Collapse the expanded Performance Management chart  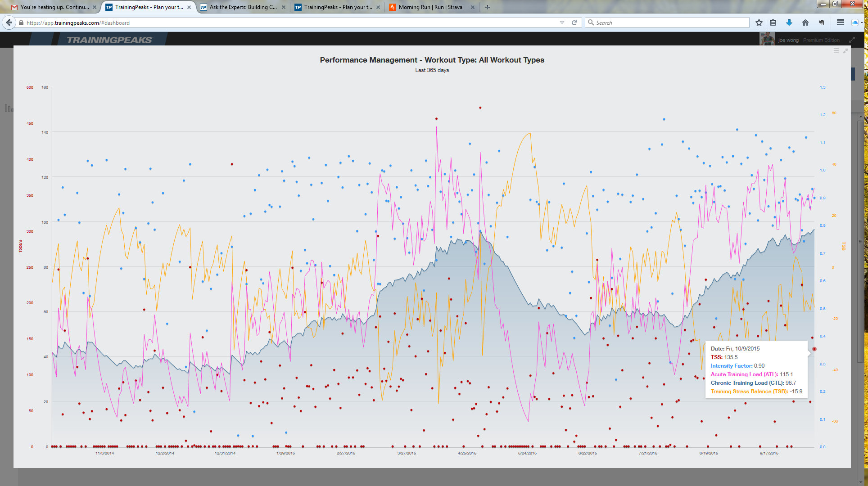(x=845, y=51)
